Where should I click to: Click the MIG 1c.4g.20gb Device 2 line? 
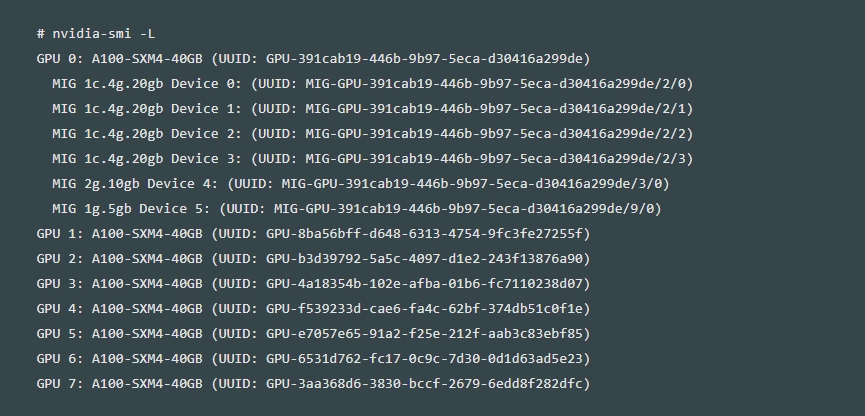click(x=373, y=134)
